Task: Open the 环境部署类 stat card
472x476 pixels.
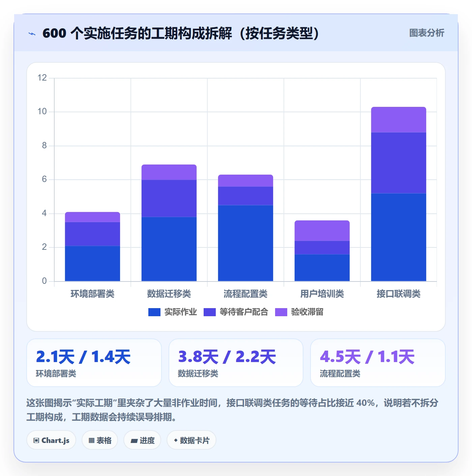Action: [94, 363]
